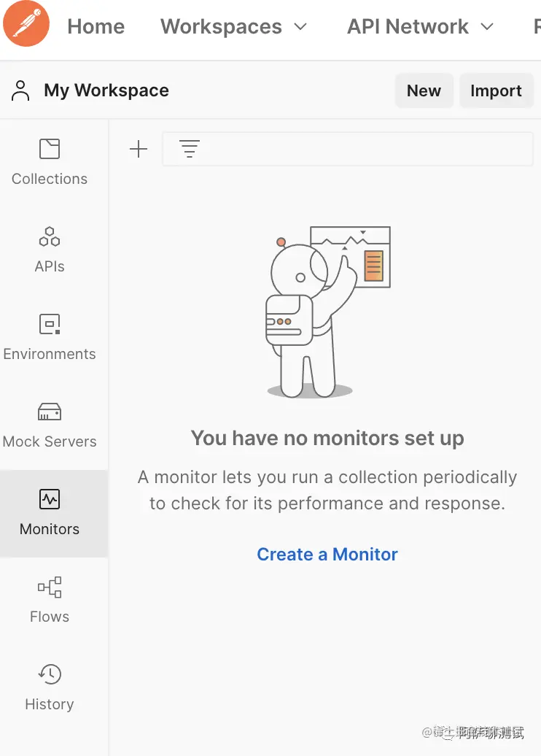
Task: Open the Mock Servers icon
Action: point(50,412)
